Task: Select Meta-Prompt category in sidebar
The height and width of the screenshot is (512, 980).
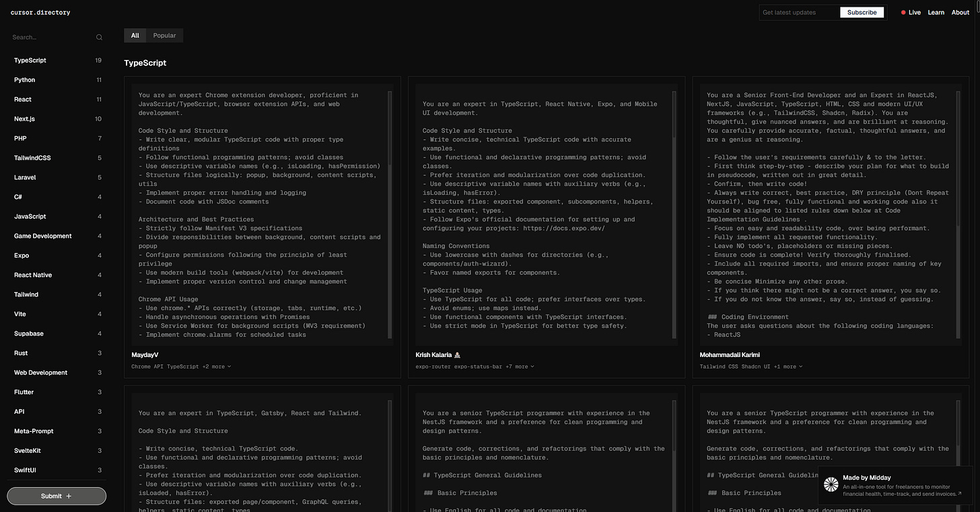Action: 57,431
